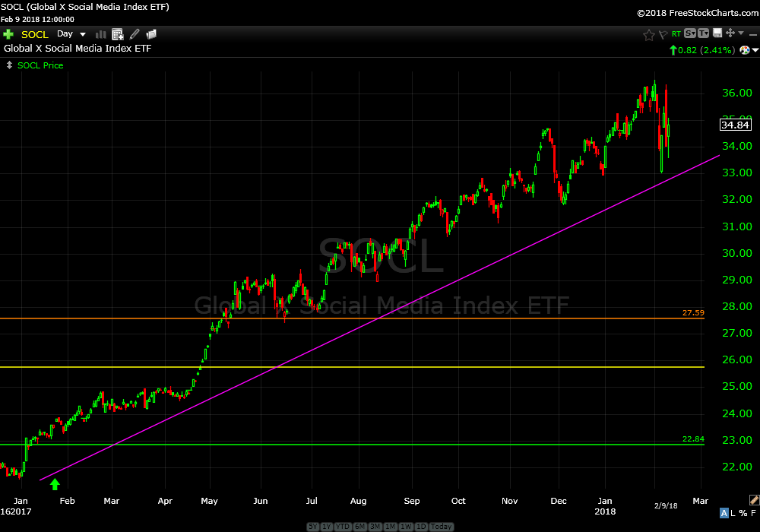Open the color palette theme picker
760x532 pixels.
point(745,50)
